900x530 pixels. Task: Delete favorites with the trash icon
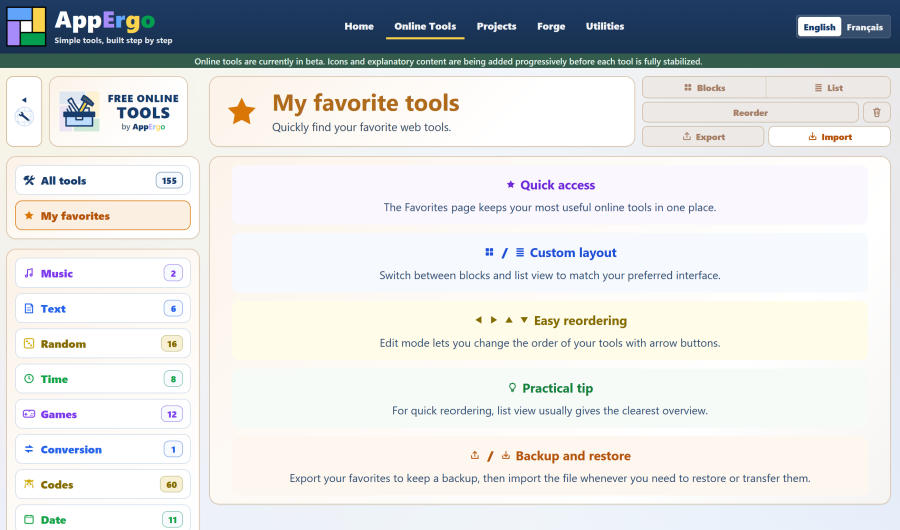coord(876,113)
